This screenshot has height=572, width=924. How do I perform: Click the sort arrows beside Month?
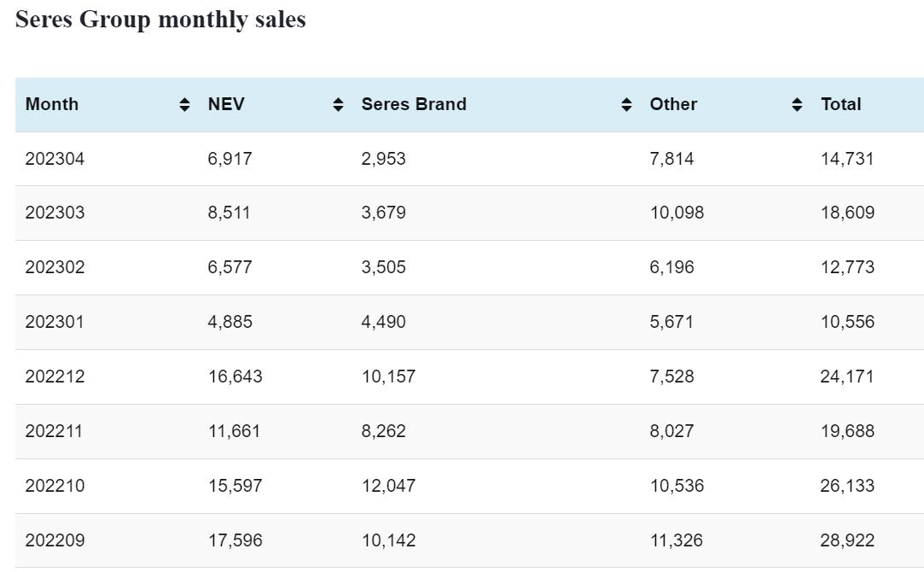[x=185, y=104]
